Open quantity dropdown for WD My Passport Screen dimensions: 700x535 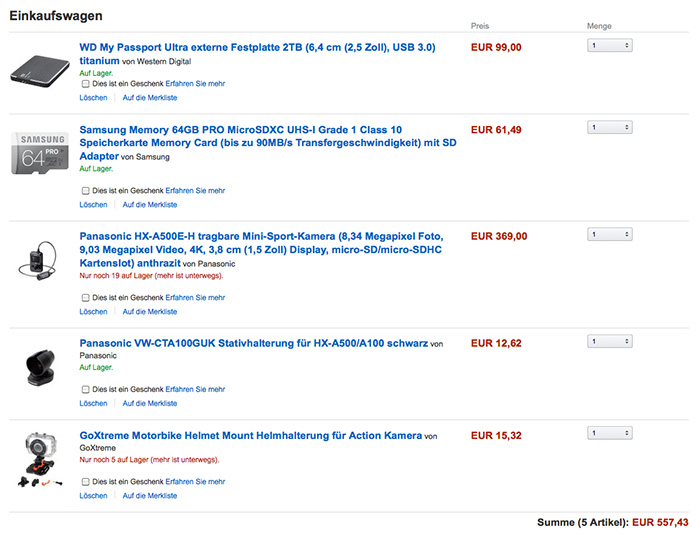pos(610,46)
